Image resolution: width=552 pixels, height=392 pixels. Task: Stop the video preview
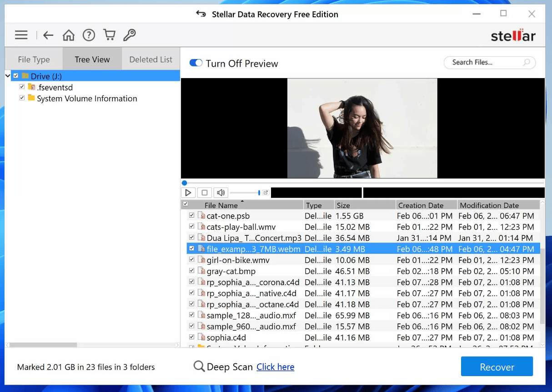pos(205,193)
